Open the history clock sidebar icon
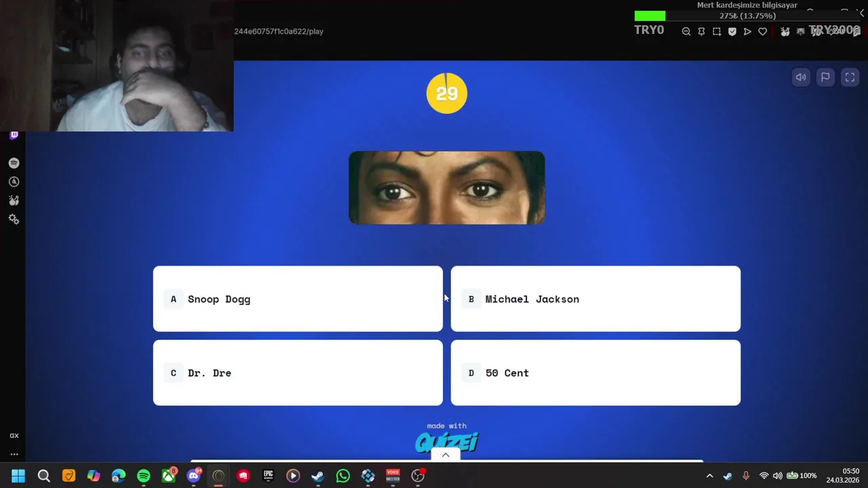This screenshot has height=488, width=868. pos(14,182)
